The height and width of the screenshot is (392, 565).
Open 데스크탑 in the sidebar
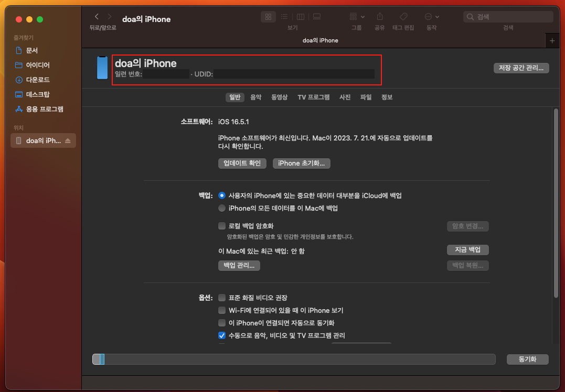[x=32, y=94]
